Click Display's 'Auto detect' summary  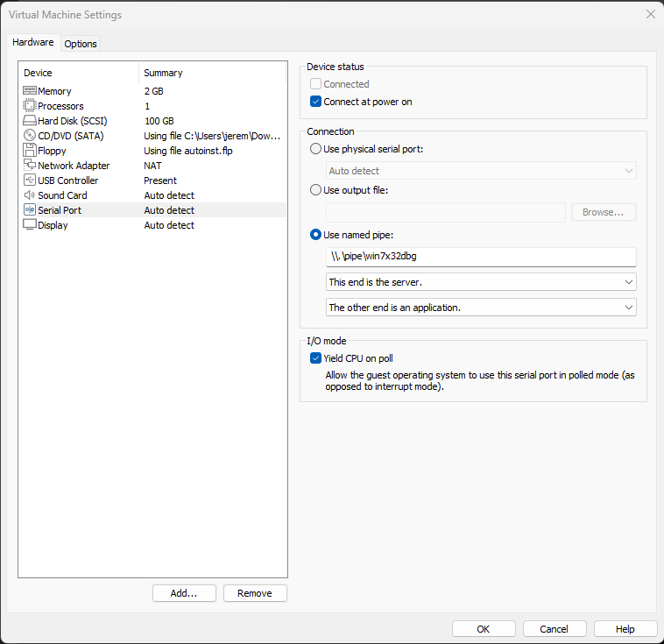pos(169,225)
